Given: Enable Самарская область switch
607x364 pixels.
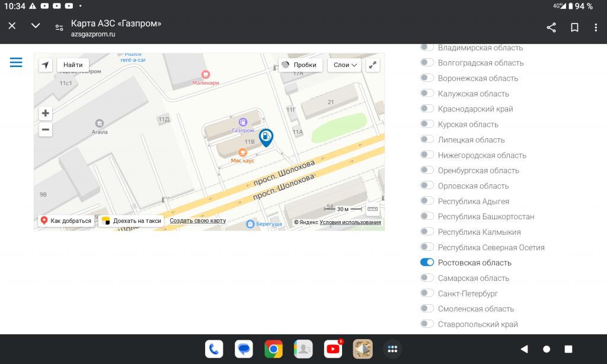Looking at the screenshot, I should point(427,277).
